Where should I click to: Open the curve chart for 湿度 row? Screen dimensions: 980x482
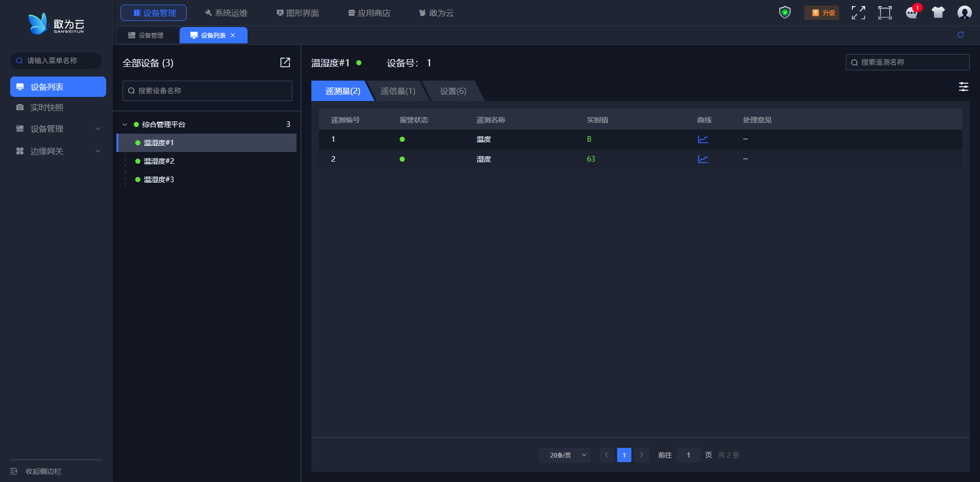click(x=703, y=159)
